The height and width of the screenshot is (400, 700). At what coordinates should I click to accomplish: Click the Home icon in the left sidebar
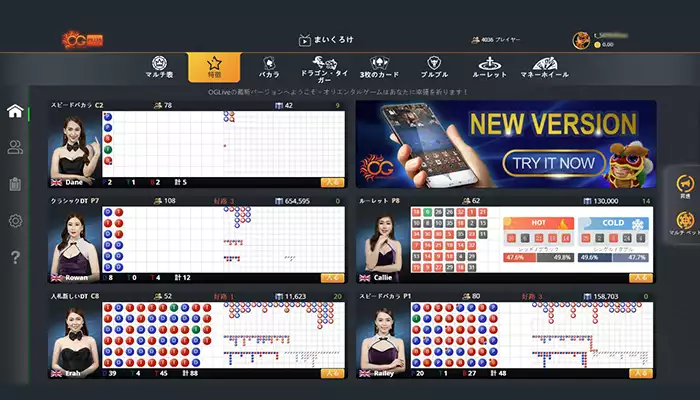coord(15,111)
